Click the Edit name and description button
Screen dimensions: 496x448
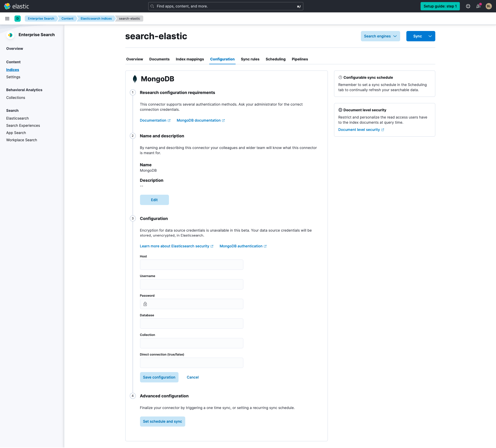[154, 200]
